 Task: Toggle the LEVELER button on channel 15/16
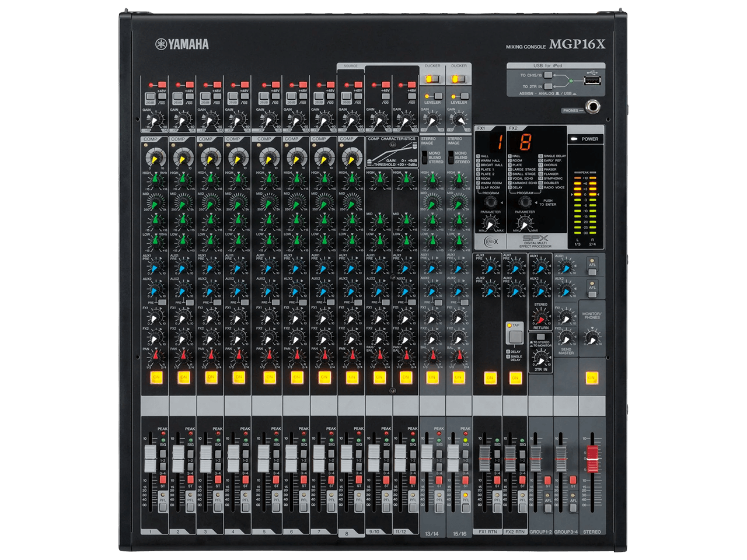pos(465,96)
